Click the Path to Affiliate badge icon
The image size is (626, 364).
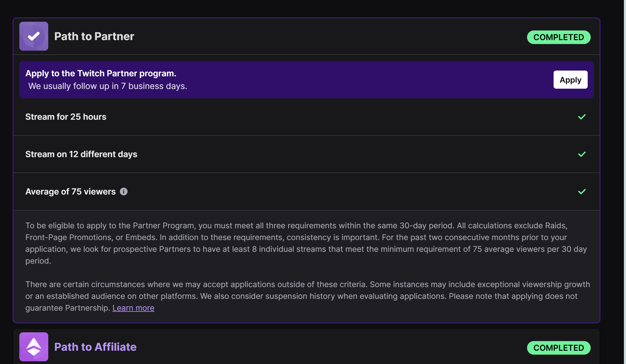point(34,347)
